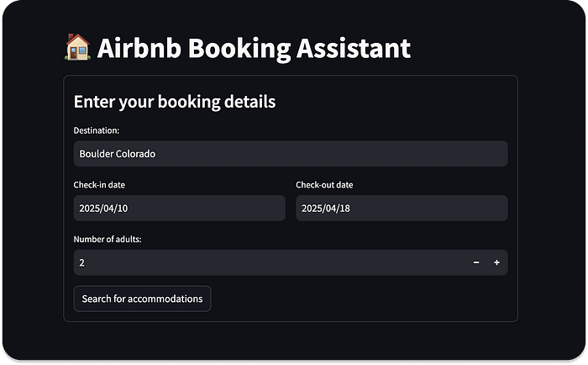Click the 2025/04/18 date value
This screenshot has width=588, height=365.
pyautogui.click(x=326, y=209)
